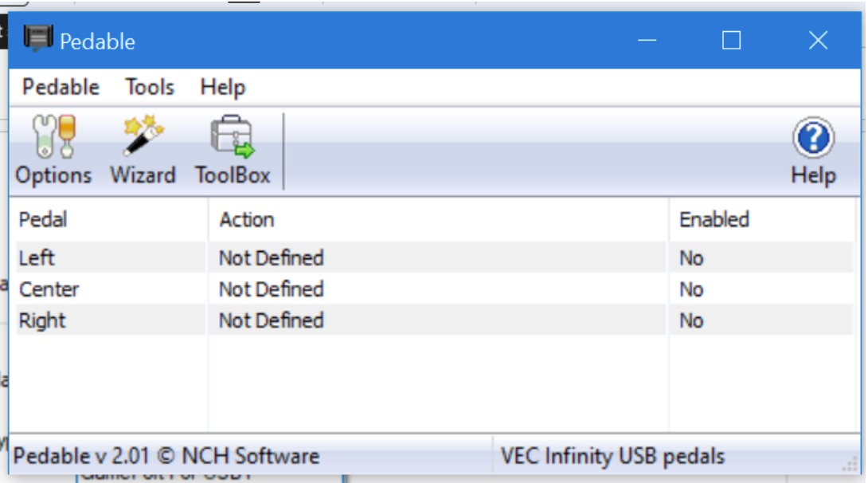Click the Left pedal's Not Defined action
The width and height of the screenshot is (868, 483).
(272, 257)
